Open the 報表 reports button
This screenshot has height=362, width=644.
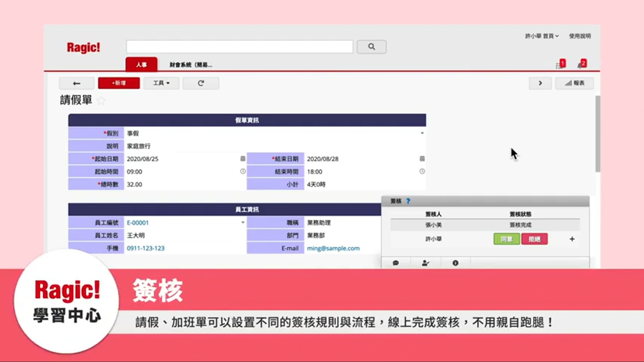tap(575, 83)
